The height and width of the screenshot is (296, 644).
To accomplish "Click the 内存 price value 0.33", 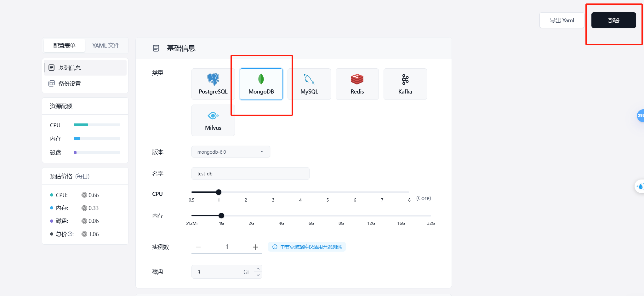I will point(94,208).
